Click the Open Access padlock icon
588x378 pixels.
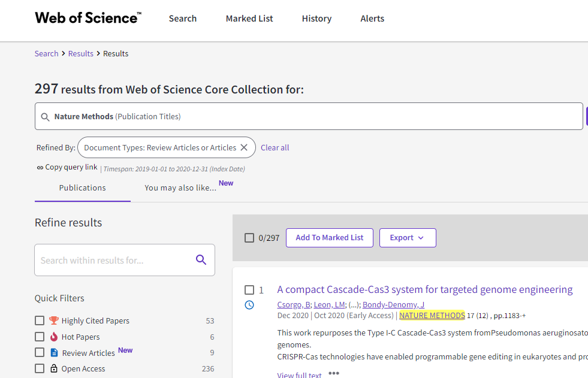[x=54, y=368]
